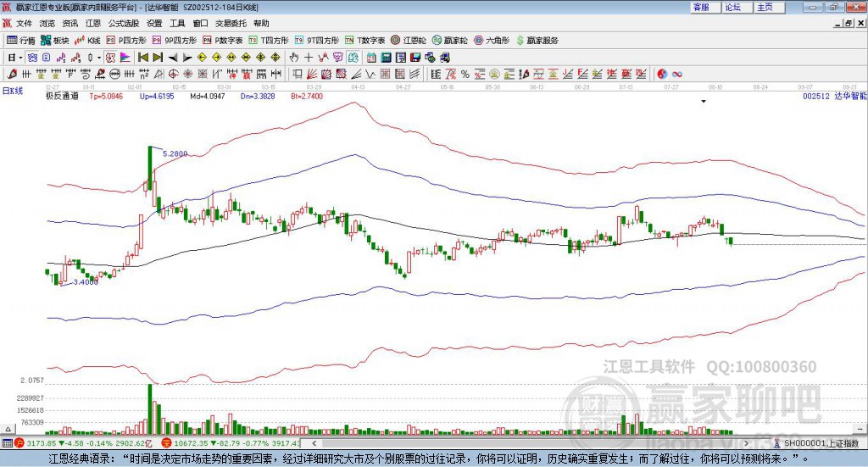The image size is (868, 467).
Task: Open the 帮助 menu
Action: (261, 23)
